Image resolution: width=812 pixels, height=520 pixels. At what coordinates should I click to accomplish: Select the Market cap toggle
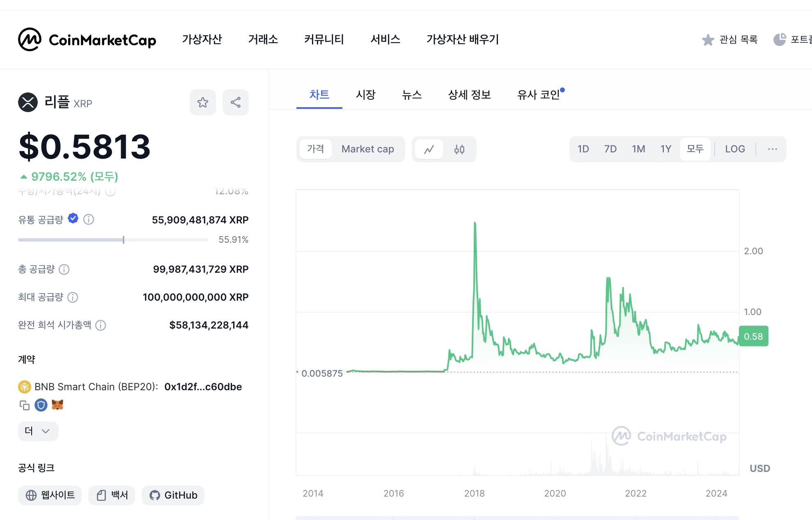pos(368,149)
